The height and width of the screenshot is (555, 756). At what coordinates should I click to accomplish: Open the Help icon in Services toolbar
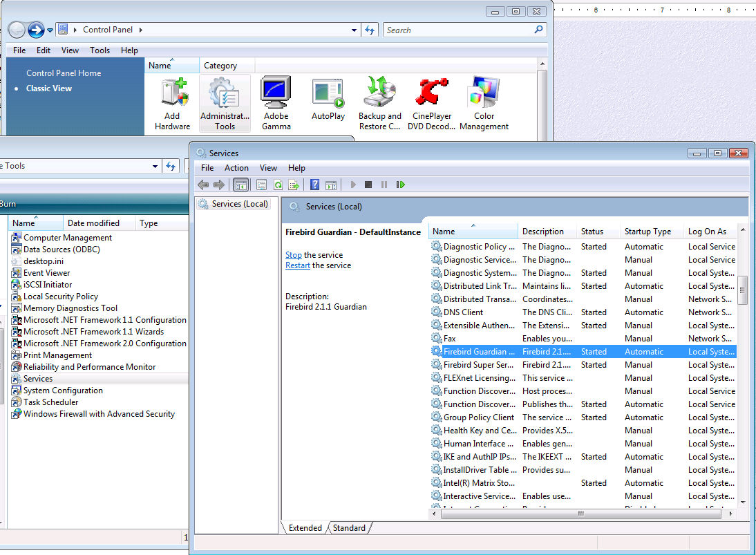[314, 185]
